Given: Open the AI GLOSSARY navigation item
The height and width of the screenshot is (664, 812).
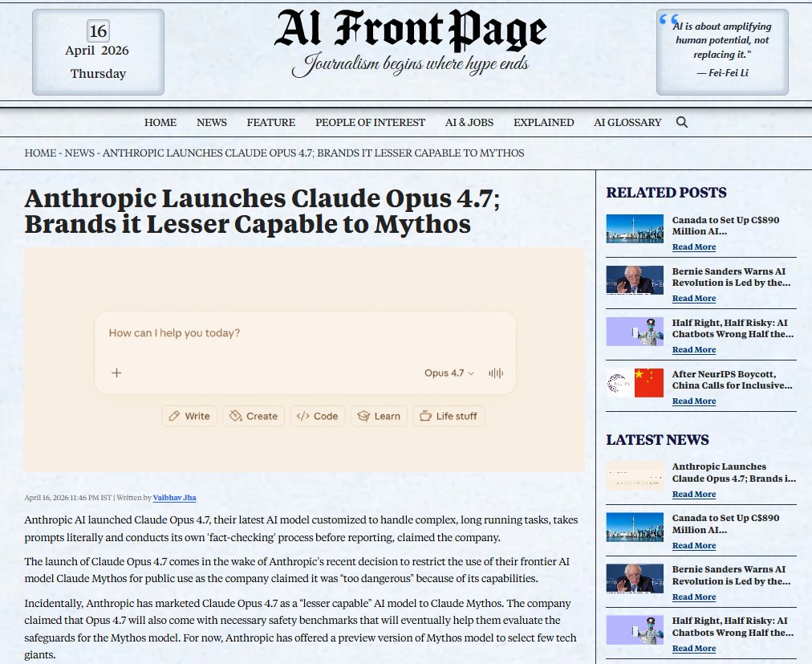Looking at the screenshot, I should [627, 122].
